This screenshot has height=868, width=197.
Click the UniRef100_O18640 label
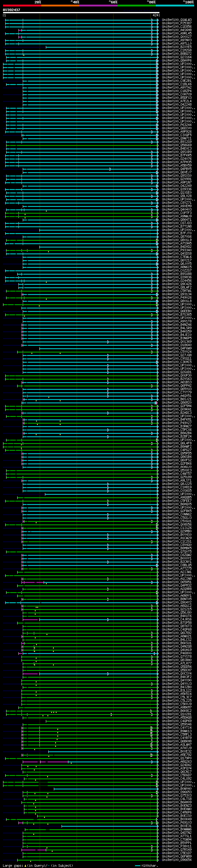[x=176, y=345]
